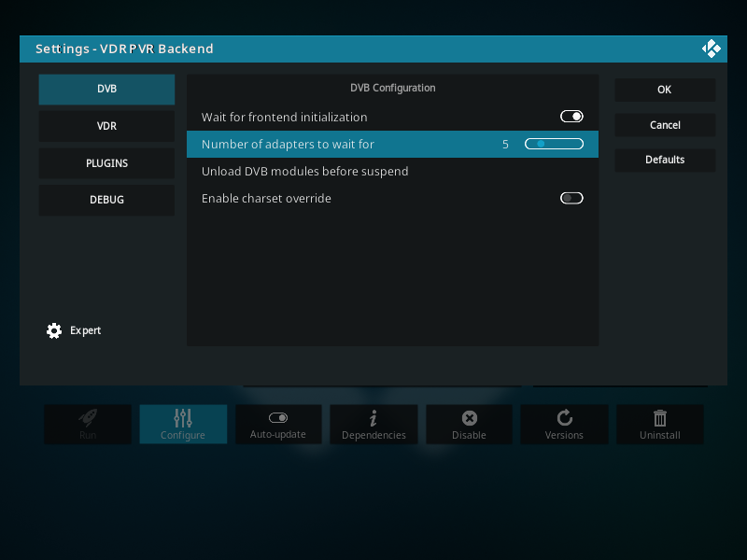Cancel the settings dialog

(665, 125)
